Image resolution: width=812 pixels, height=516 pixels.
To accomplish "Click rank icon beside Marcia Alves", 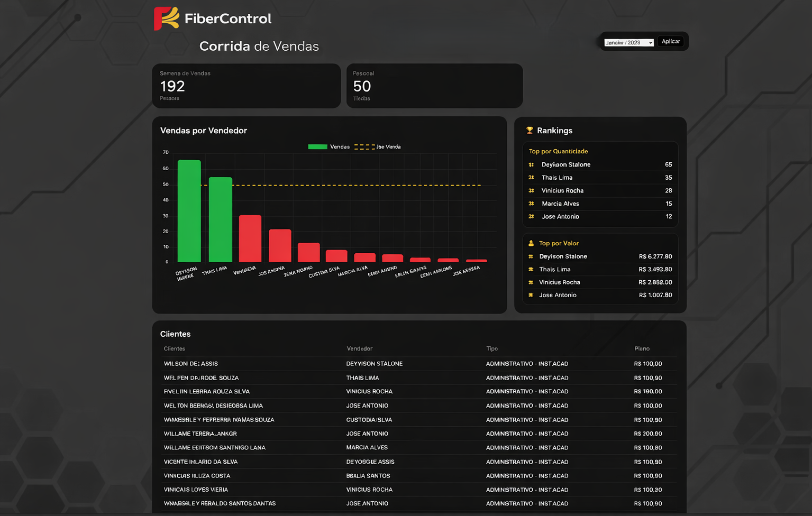I will [531, 204].
